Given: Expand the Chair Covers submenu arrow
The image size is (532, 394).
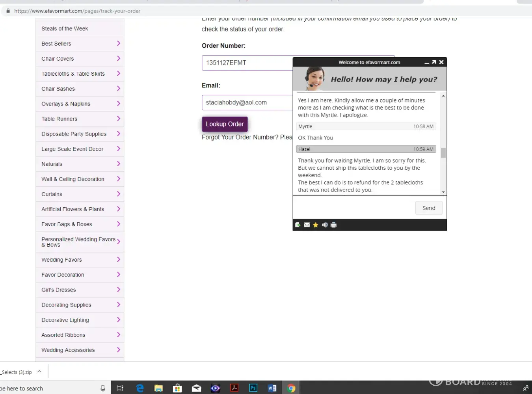Looking at the screenshot, I should [x=118, y=58].
